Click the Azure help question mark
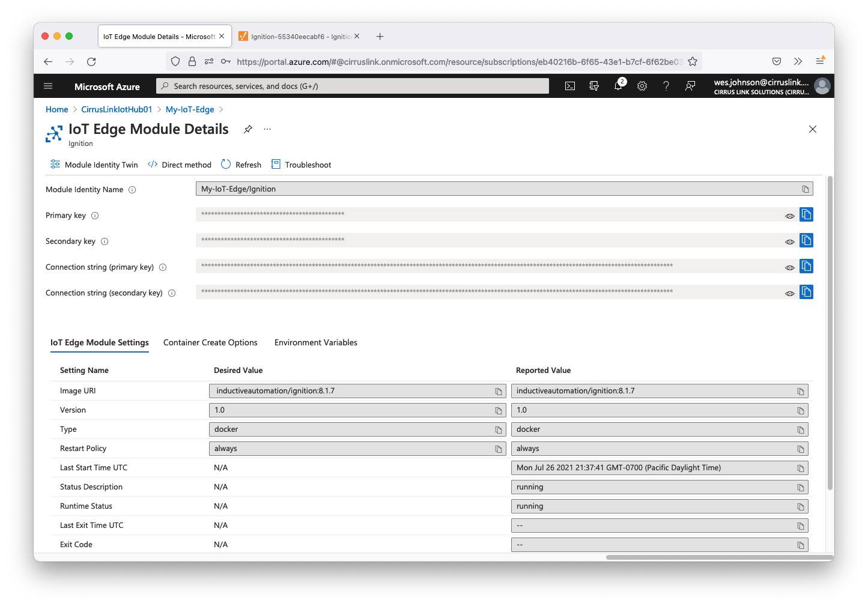The image size is (868, 606). tap(666, 86)
